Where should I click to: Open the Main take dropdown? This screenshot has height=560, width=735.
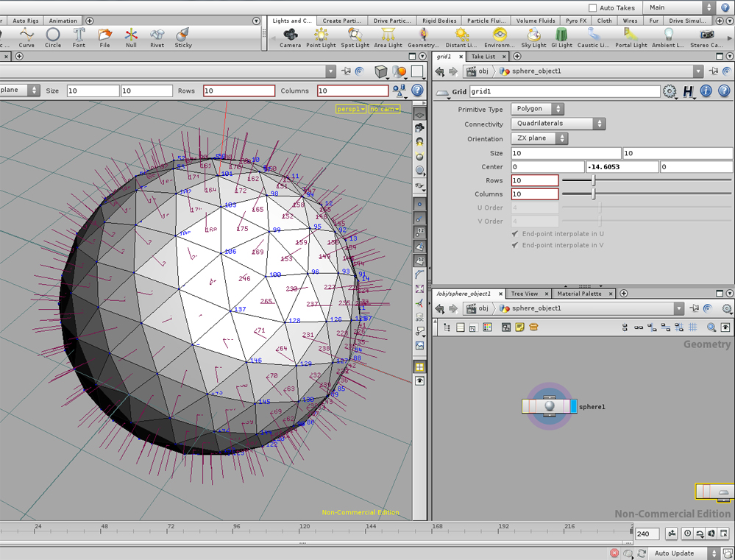pos(679,7)
